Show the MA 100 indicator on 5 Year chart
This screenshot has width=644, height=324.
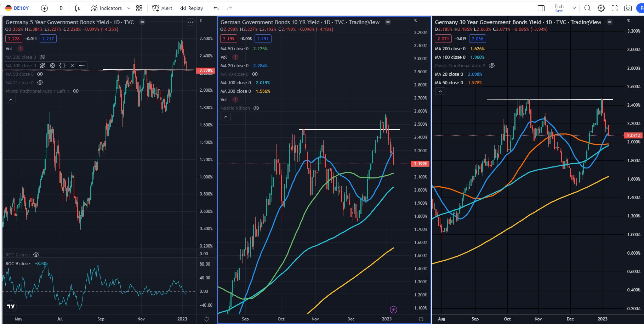(x=42, y=66)
